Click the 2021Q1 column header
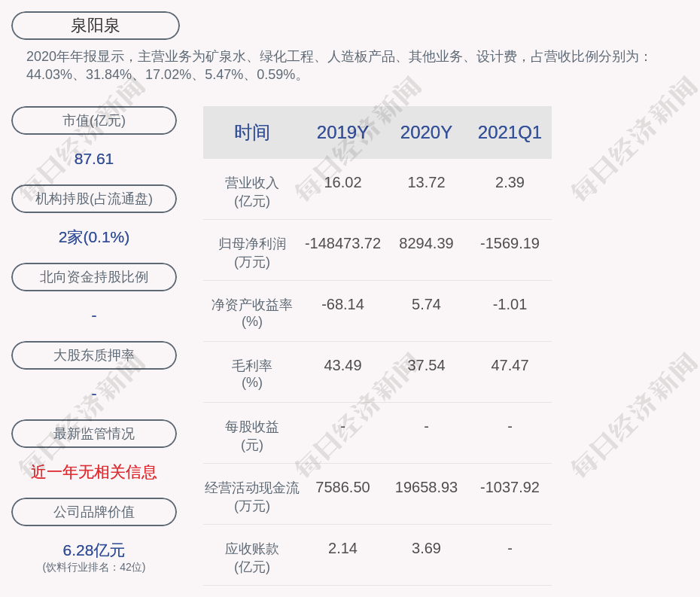This screenshot has width=700, height=597. point(510,132)
